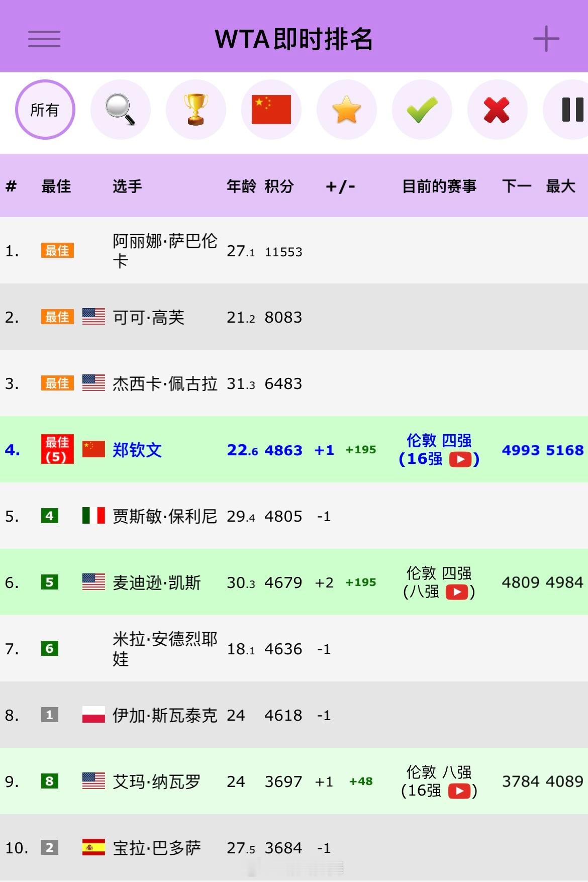This screenshot has height=882, width=588.
Task: Click the WTA即时排名 title
Action: coord(294,39)
